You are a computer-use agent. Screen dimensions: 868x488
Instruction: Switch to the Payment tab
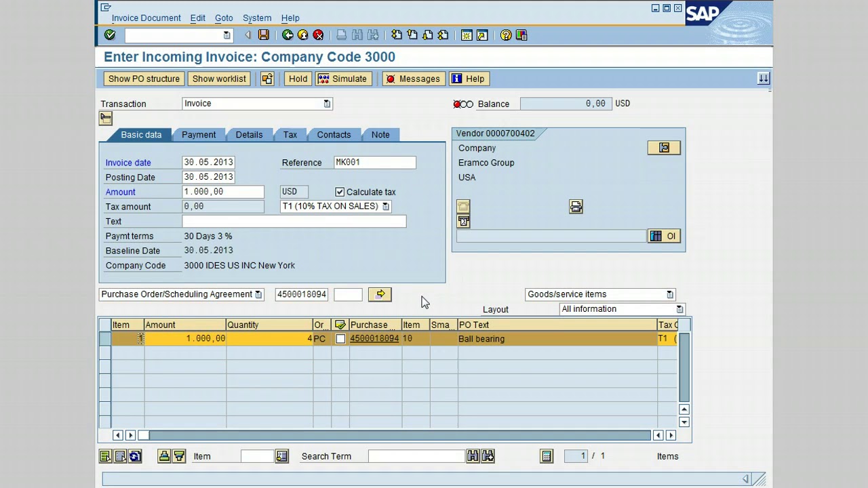point(199,134)
